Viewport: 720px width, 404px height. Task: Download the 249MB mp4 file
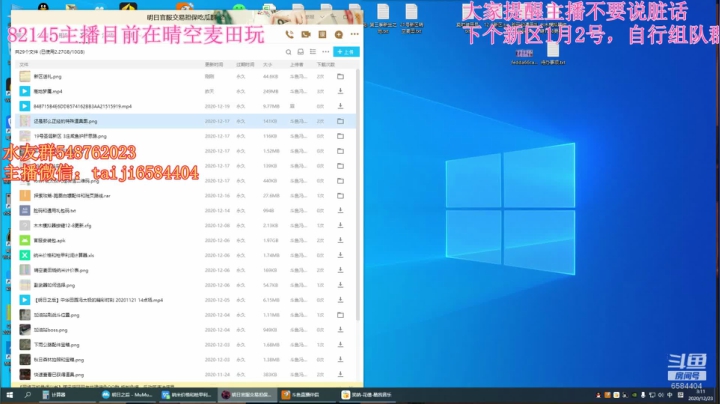click(340, 91)
